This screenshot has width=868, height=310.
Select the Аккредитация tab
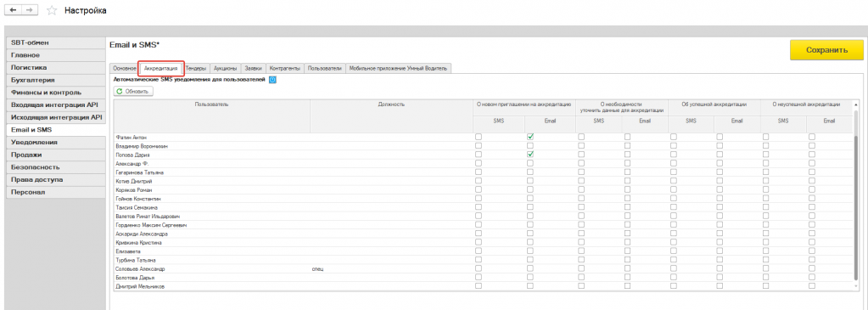(x=160, y=68)
